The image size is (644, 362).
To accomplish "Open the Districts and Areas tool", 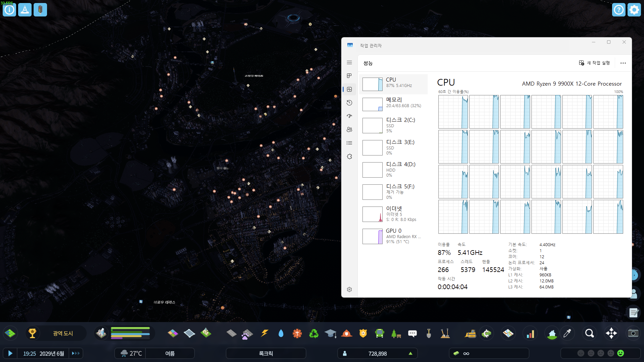I will point(189,333).
